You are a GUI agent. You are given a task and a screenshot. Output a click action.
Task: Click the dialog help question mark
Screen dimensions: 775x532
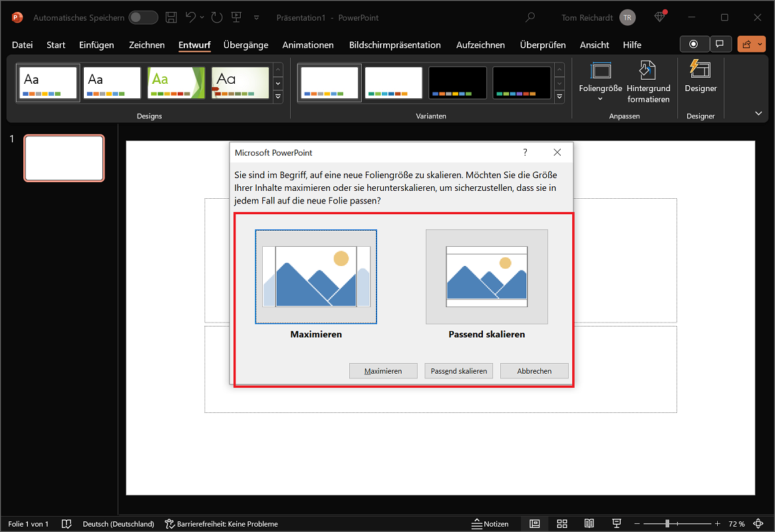click(525, 152)
